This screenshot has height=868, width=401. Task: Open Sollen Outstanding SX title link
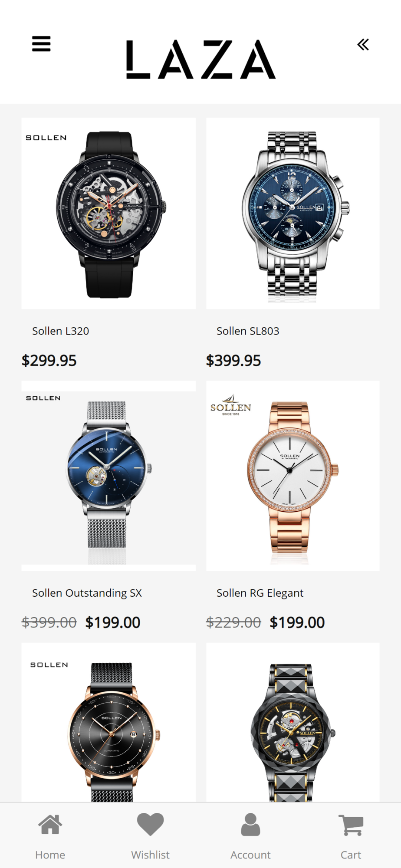coord(87,593)
